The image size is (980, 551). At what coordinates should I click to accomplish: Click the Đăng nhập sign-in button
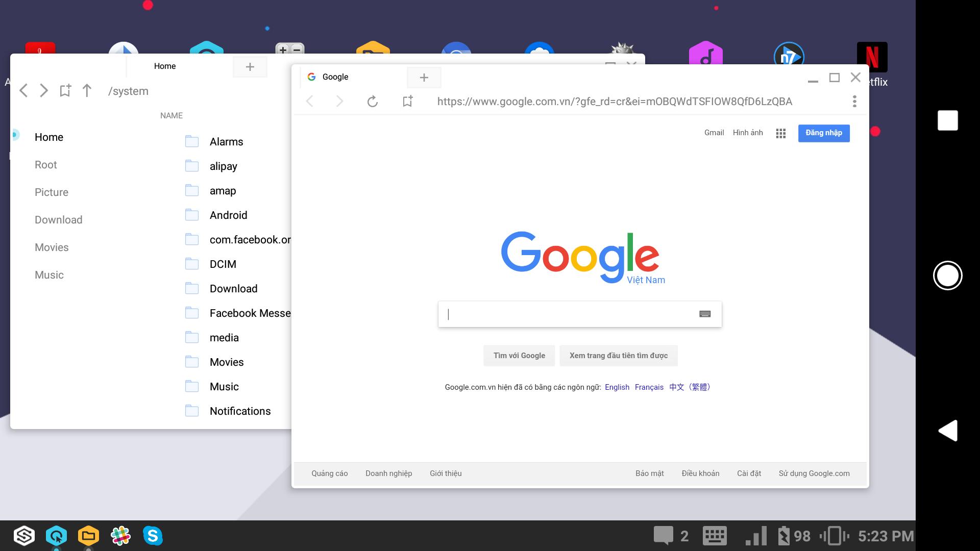click(824, 133)
